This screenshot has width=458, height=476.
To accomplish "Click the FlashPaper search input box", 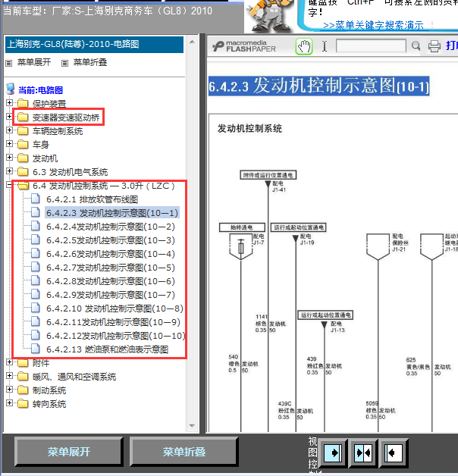I will point(371,46).
